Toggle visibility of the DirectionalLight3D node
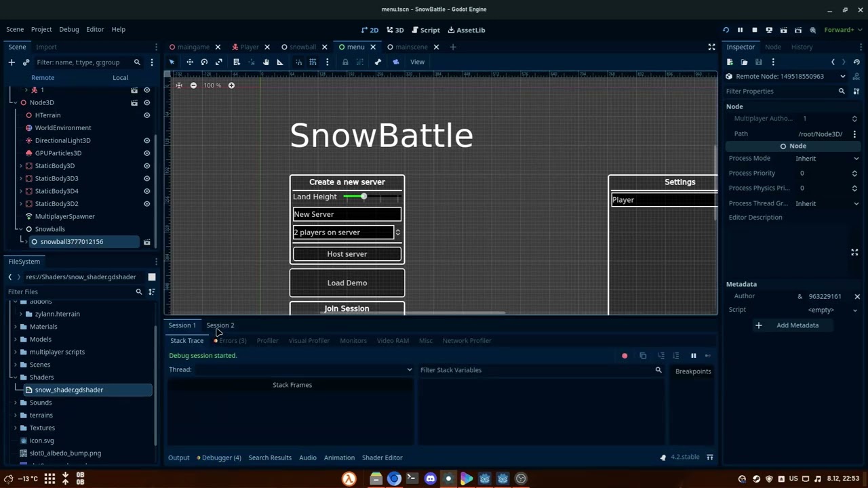Viewport: 868px width, 488px height. 146,140
